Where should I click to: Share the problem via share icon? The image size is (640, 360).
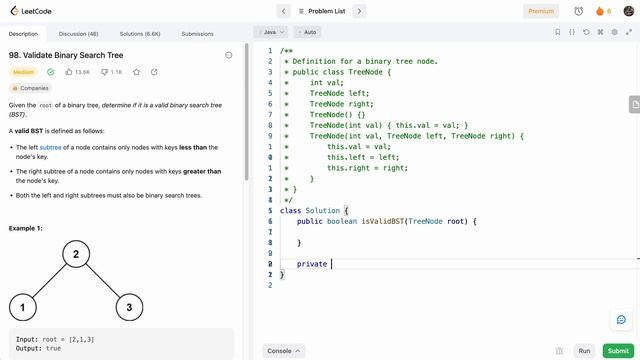click(x=154, y=72)
